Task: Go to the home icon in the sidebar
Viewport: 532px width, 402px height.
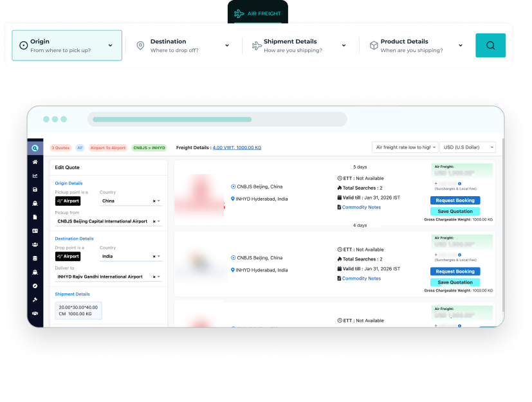Action: 35,162
